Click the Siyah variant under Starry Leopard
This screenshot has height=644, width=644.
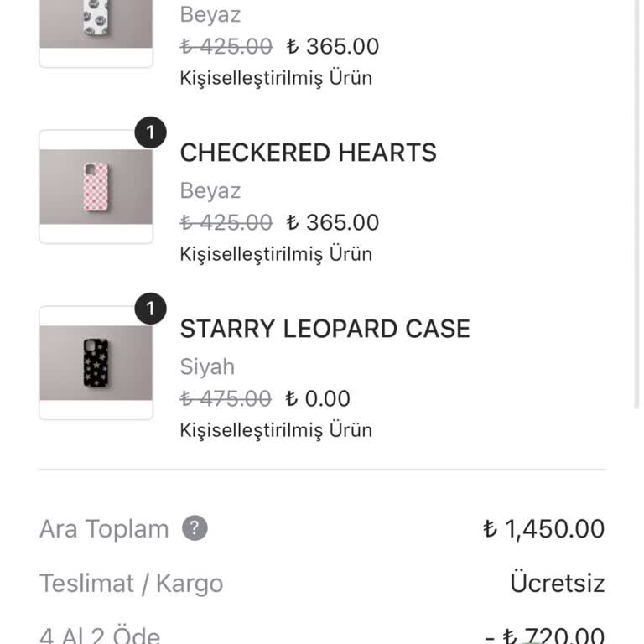click(207, 367)
